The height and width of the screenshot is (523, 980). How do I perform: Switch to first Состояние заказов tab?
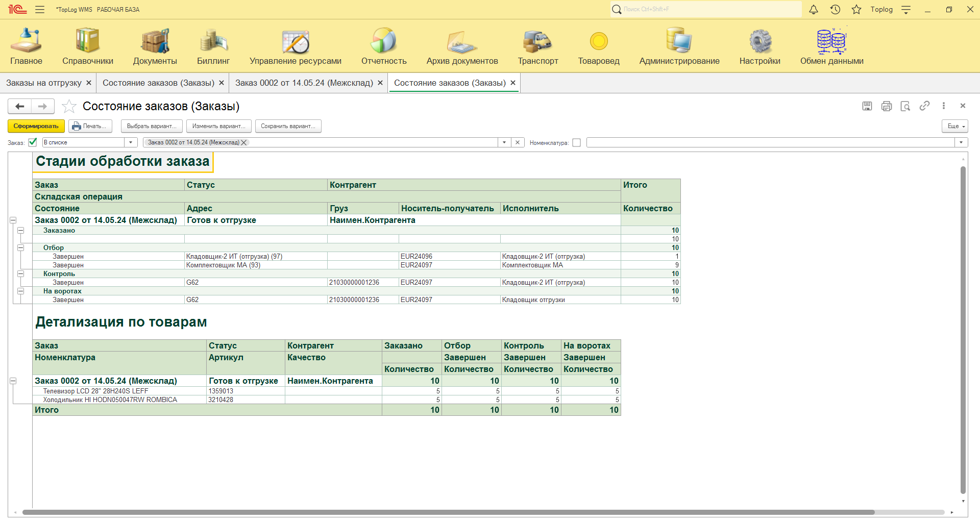tap(158, 83)
